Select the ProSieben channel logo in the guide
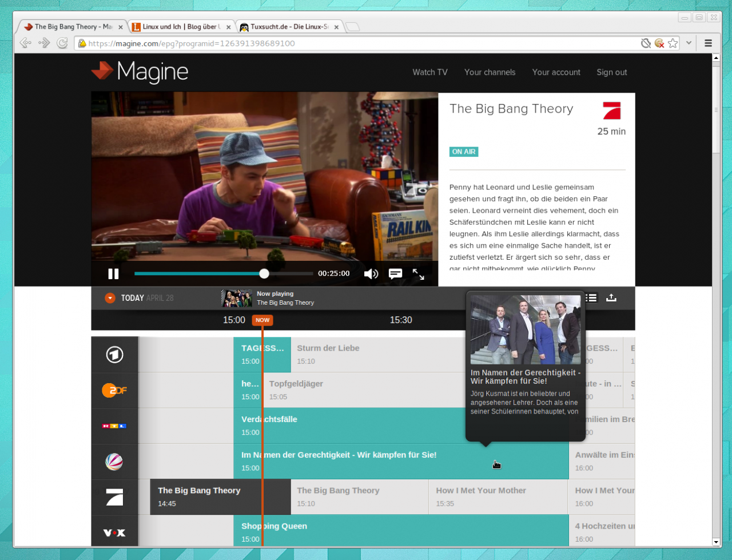732x560 pixels. [114, 497]
